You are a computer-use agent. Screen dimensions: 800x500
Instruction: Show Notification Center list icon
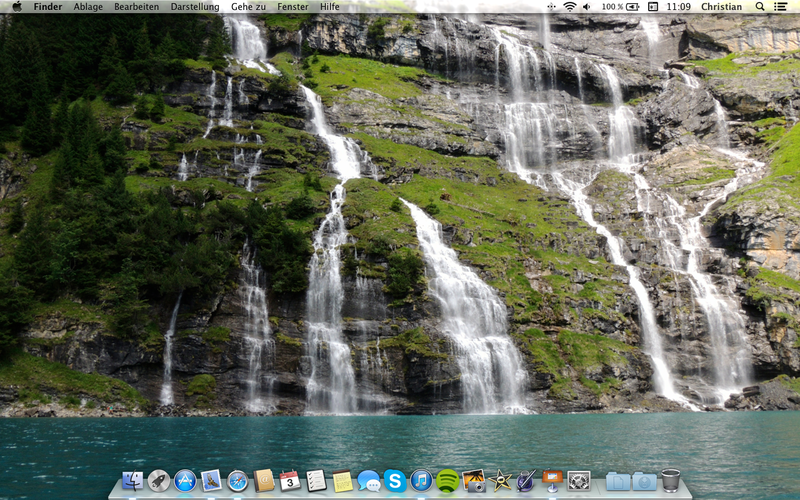pos(783,7)
